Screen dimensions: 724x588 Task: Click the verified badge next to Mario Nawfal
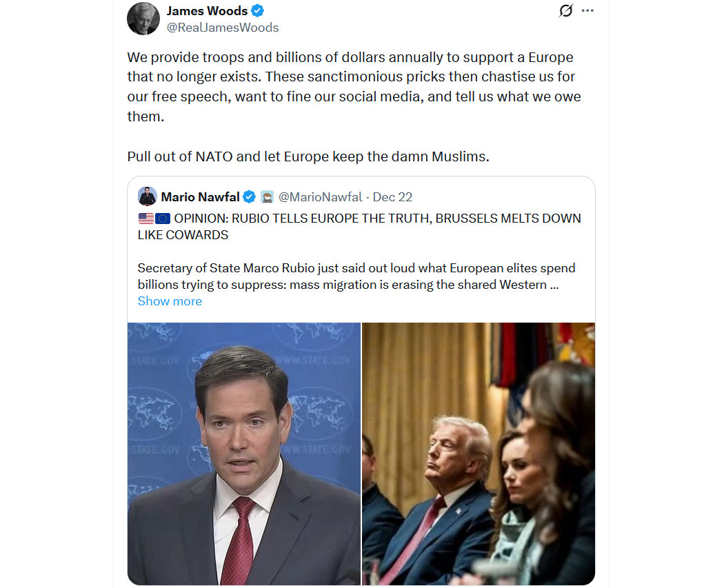pyautogui.click(x=249, y=197)
